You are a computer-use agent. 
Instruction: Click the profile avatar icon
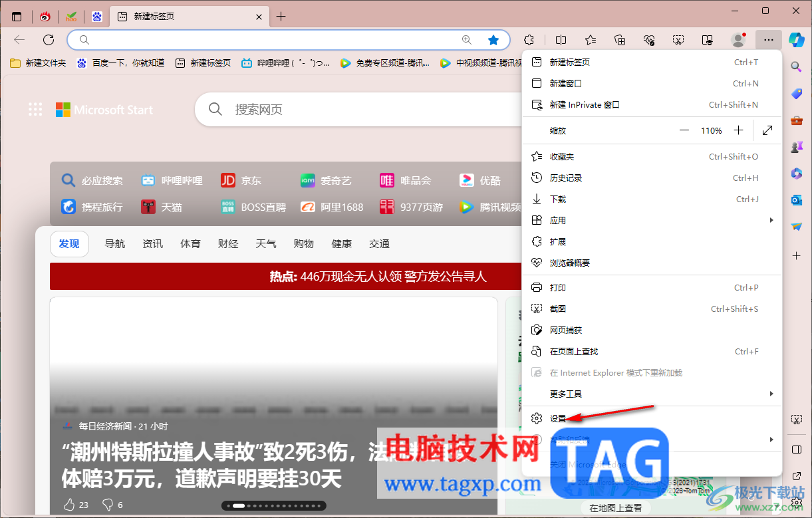[x=738, y=40]
